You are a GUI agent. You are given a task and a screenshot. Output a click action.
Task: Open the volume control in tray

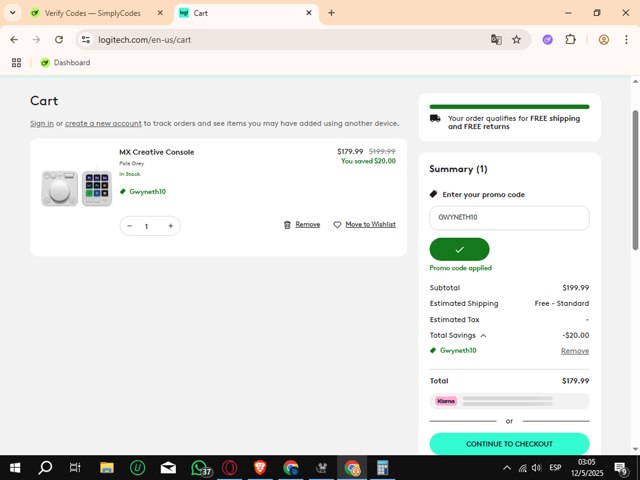pos(537,468)
